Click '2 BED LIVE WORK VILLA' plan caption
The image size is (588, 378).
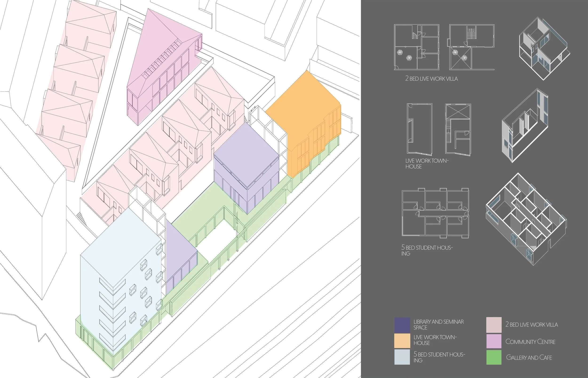tap(431, 79)
